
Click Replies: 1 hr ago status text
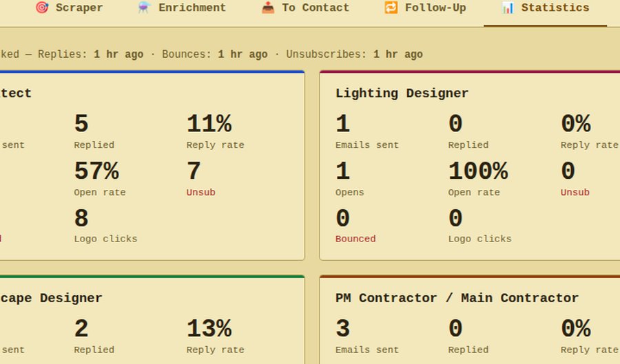[90, 54]
